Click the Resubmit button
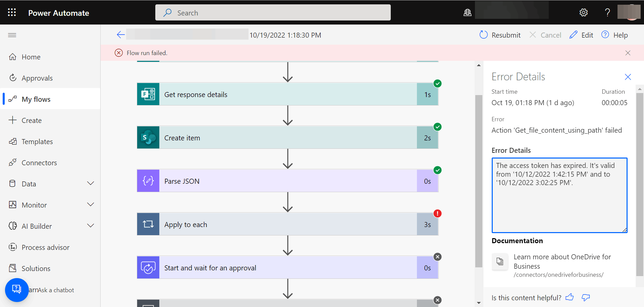 (500, 35)
